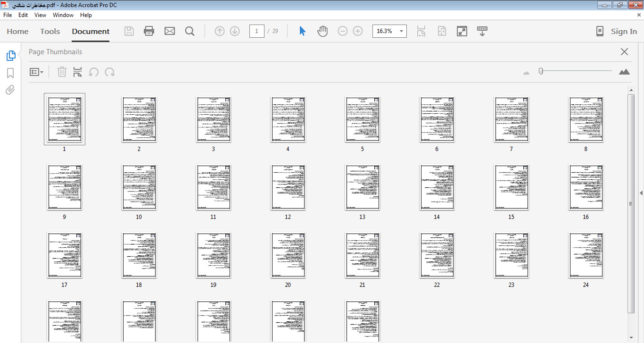
Task: Select page 6 thumbnail
Action: (x=437, y=119)
